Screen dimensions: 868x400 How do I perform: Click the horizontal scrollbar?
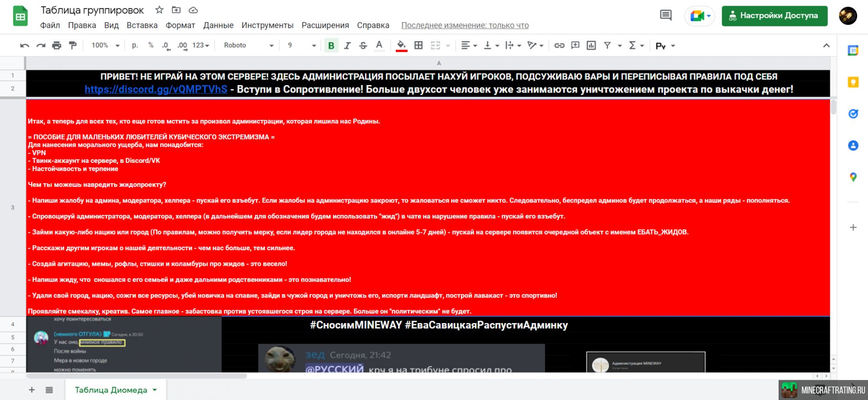pyautogui.click(x=137, y=376)
